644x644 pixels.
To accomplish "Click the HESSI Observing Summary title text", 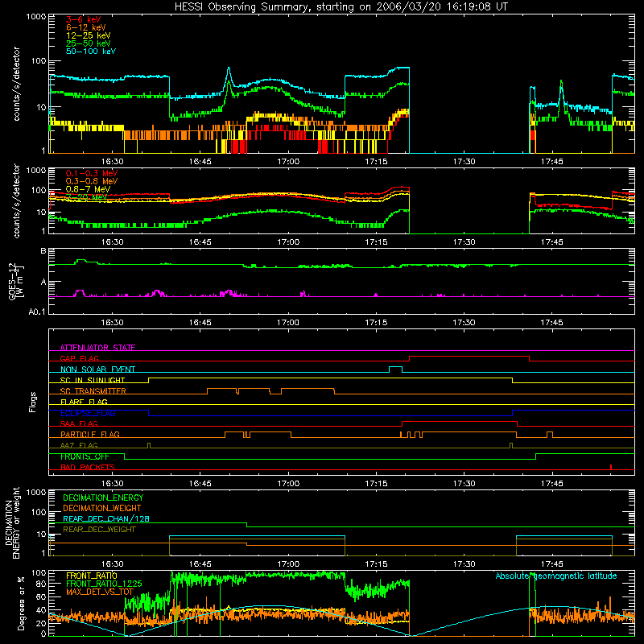I will coord(341,6).
